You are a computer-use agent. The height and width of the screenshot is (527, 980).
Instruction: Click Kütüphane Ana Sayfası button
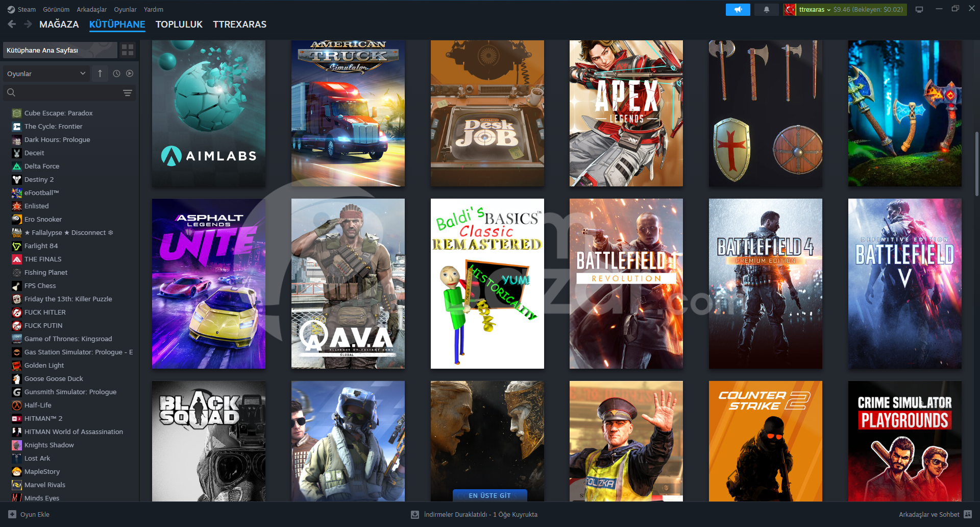pyautogui.click(x=60, y=50)
